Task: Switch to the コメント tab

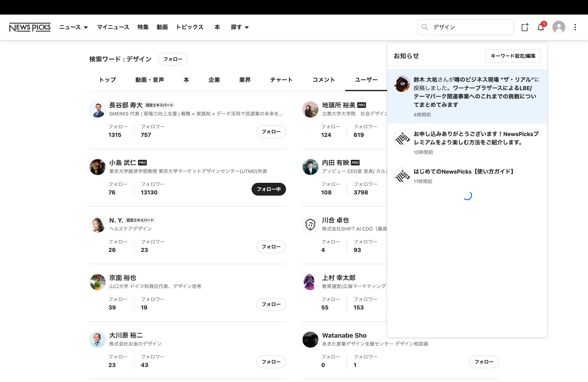Action: point(324,80)
